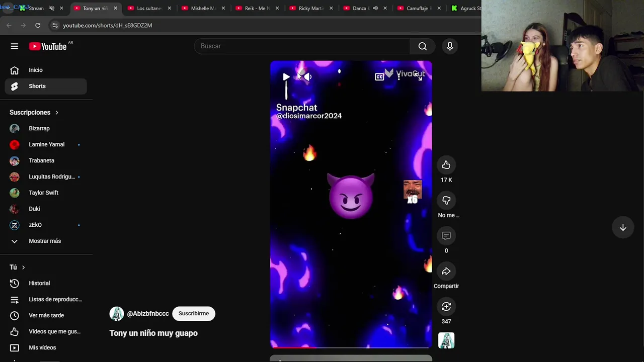
Task: Focus the Buscar search field
Action: click(302, 46)
